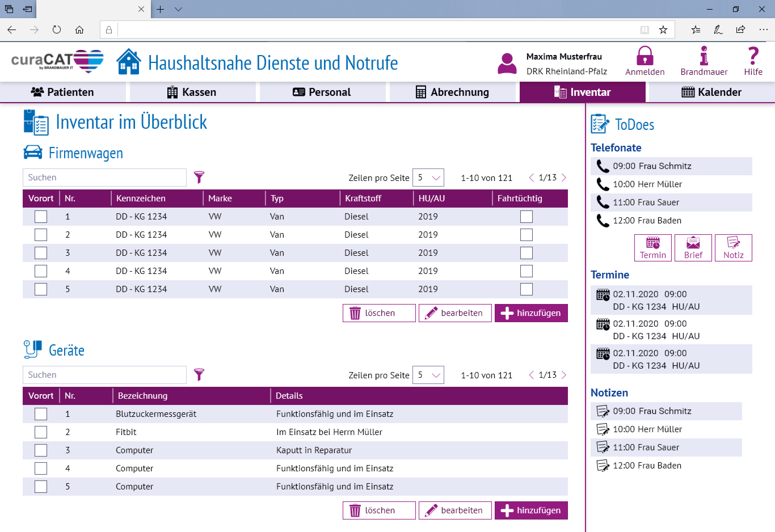Click the Anmelden lock icon
Viewport: 775px width, 532px height.
tap(645, 55)
